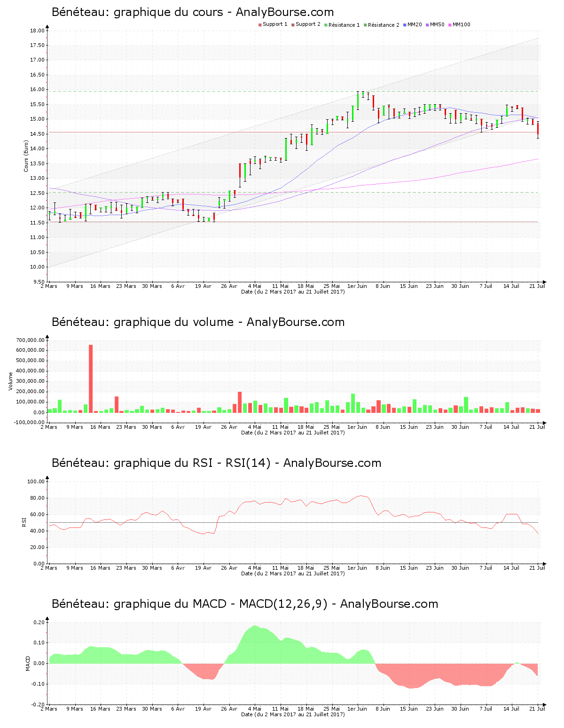Click '8 Juin' date under RSI chart
The image size is (564, 728).
[383, 568]
